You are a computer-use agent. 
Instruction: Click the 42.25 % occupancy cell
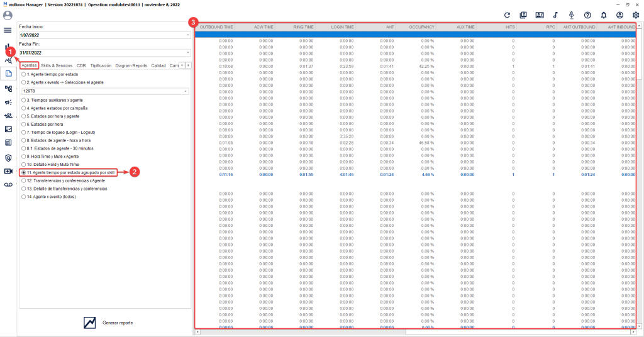point(426,66)
